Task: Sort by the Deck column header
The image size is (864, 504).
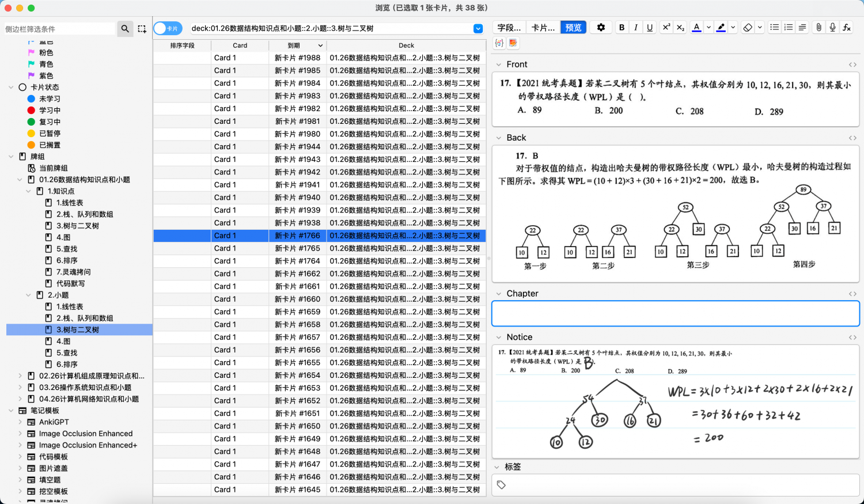Action: (406, 46)
